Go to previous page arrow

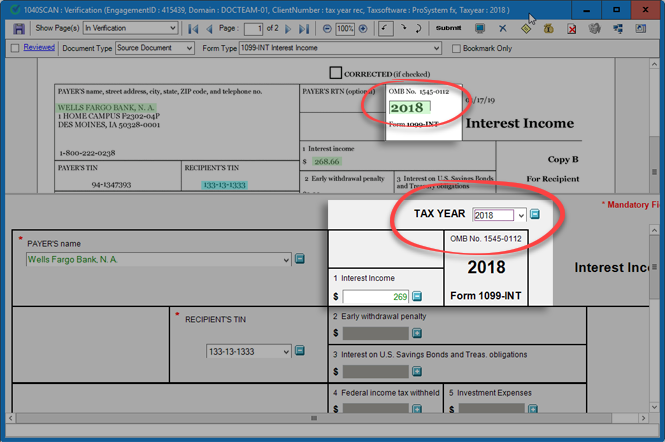209,29
